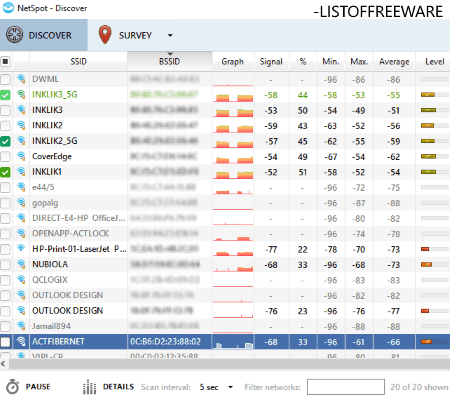Click the WiFi icon for CoverEdge row
Viewport: 450px width, 400px height.
[21, 156]
